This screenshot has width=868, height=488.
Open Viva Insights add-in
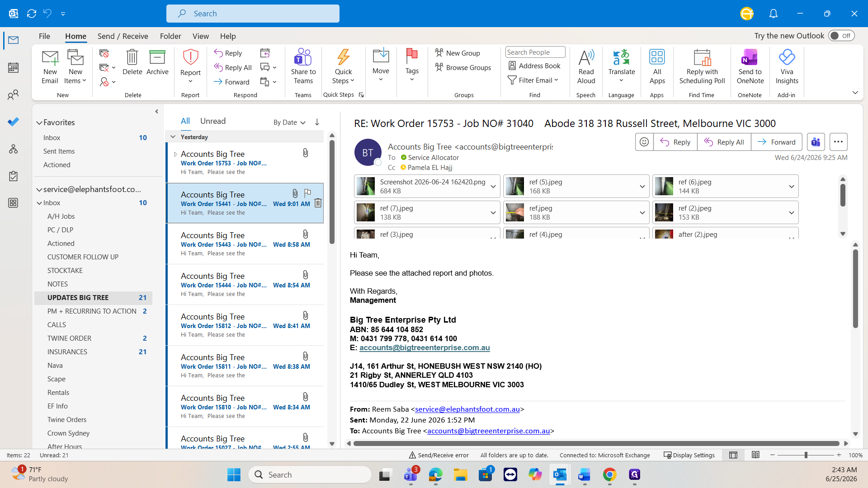pos(787,66)
